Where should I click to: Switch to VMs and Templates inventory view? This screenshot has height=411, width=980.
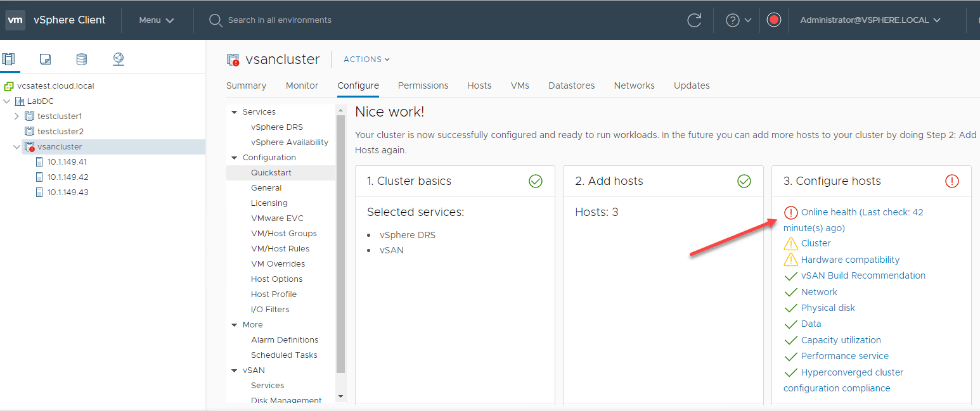click(45, 59)
